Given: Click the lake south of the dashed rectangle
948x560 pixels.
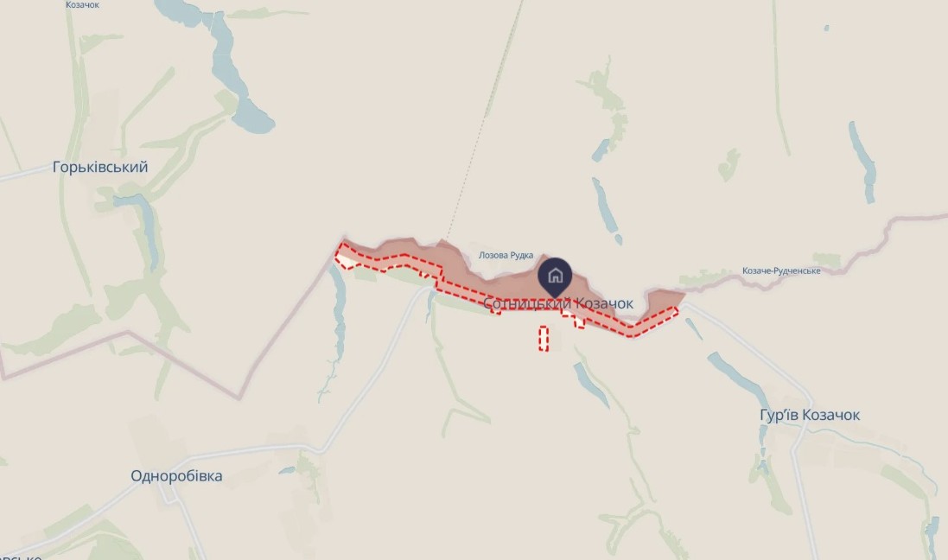Looking at the screenshot, I should click(591, 384).
